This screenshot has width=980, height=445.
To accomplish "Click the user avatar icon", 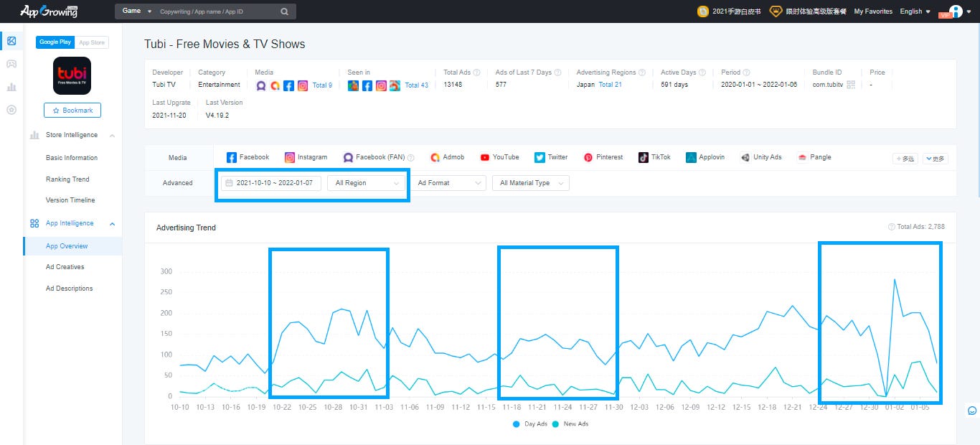I will pyautogui.click(x=956, y=11).
